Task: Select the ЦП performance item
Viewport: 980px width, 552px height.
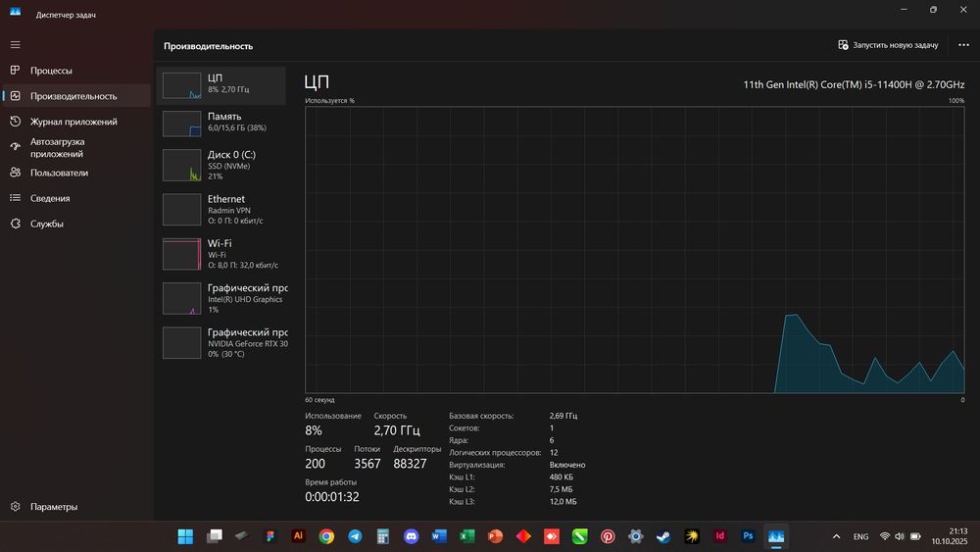Action: [x=221, y=85]
